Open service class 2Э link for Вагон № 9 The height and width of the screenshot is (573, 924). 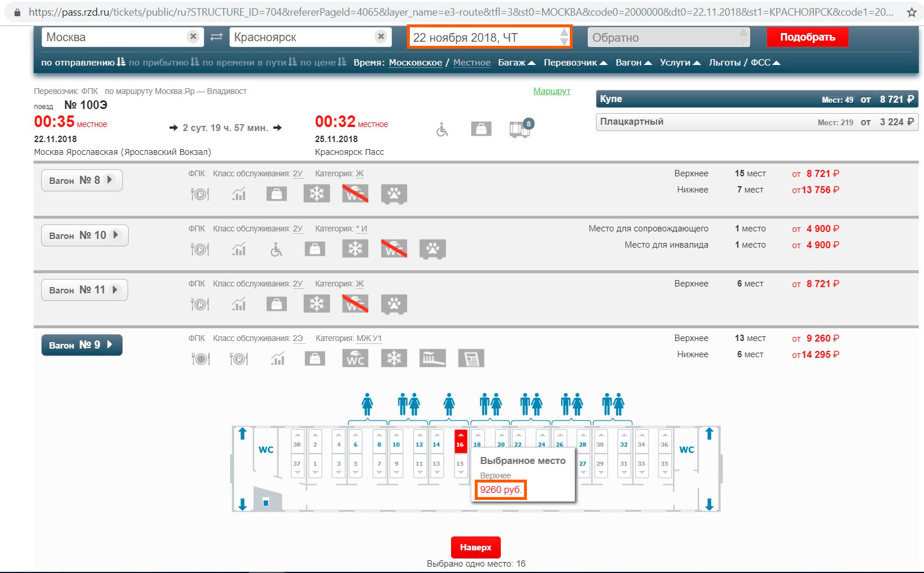click(298, 339)
